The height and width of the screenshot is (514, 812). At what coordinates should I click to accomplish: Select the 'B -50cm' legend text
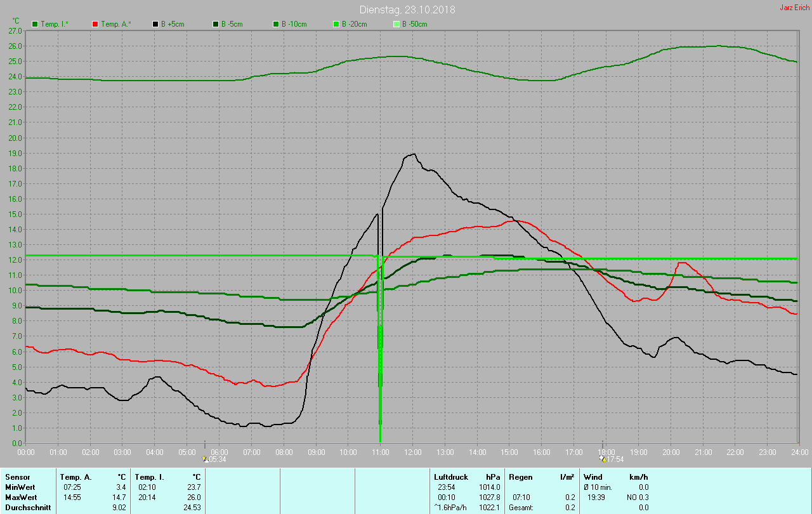[415, 24]
